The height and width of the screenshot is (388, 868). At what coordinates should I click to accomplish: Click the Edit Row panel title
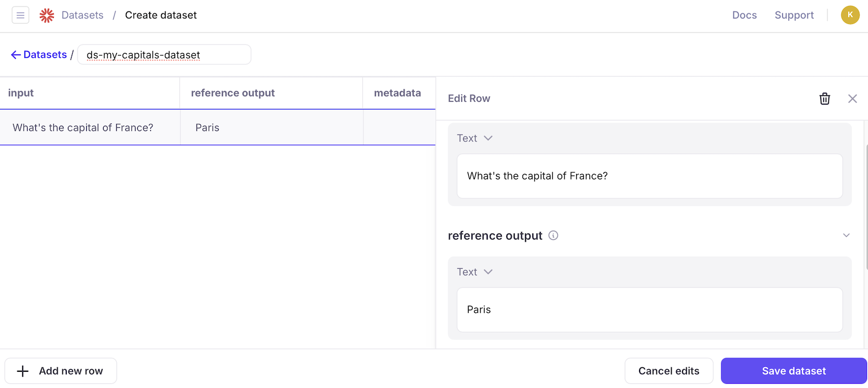469,99
